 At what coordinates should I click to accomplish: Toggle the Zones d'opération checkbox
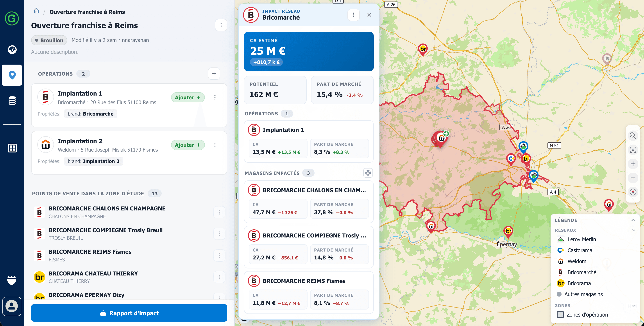560,315
